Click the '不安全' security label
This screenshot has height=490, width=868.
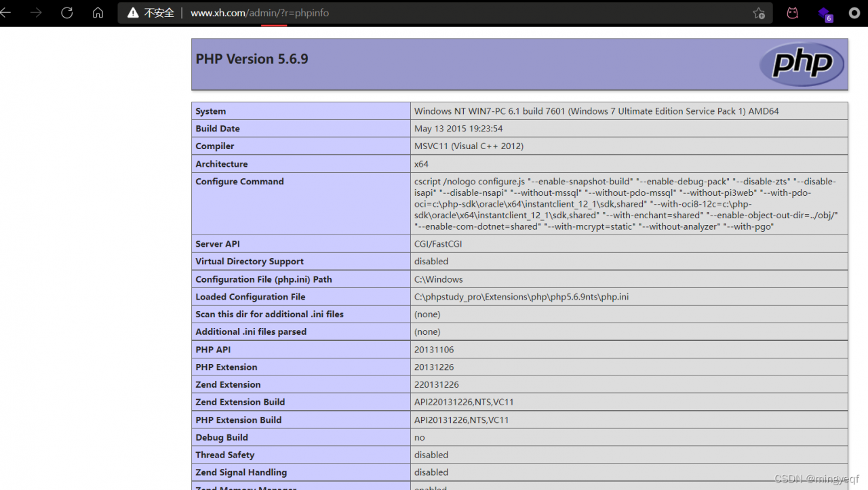click(x=159, y=13)
